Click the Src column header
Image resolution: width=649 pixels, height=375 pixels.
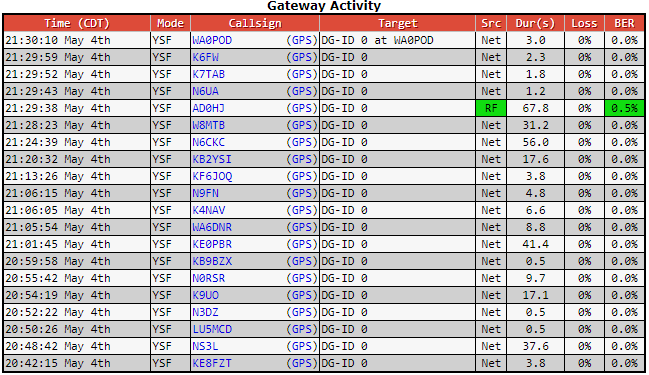pos(491,23)
